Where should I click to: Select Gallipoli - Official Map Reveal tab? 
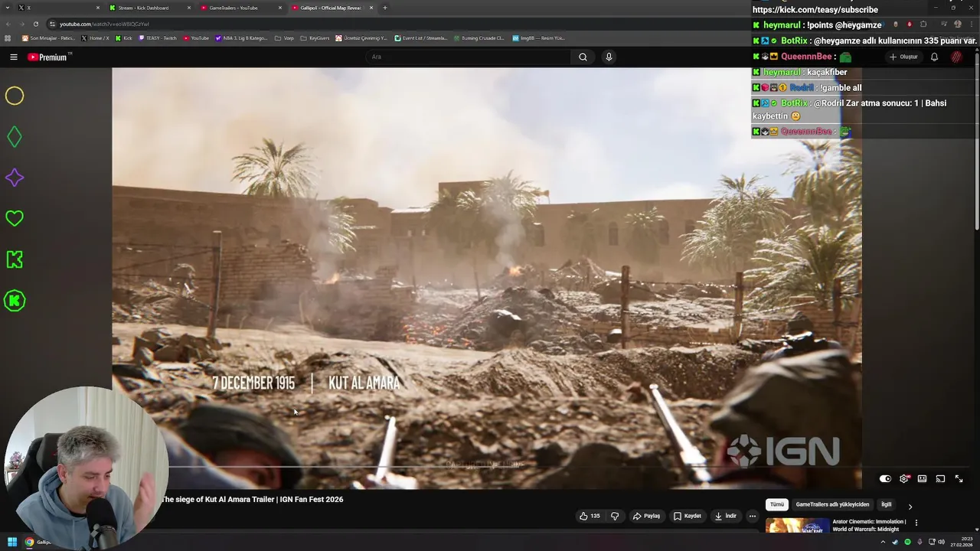[x=331, y=8]
